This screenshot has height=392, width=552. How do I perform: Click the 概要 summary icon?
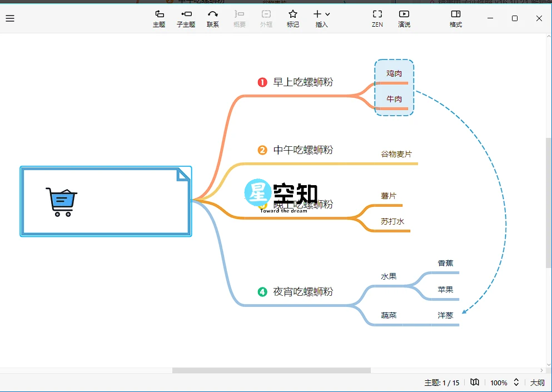tap(239, 18)
